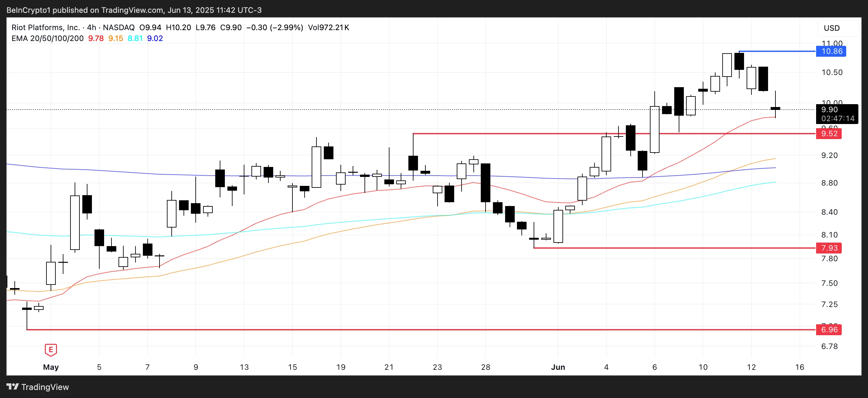The image size is (868, 398).
Task: Click the earnings 'E' marker icon
Action: [x=51, y=350]
